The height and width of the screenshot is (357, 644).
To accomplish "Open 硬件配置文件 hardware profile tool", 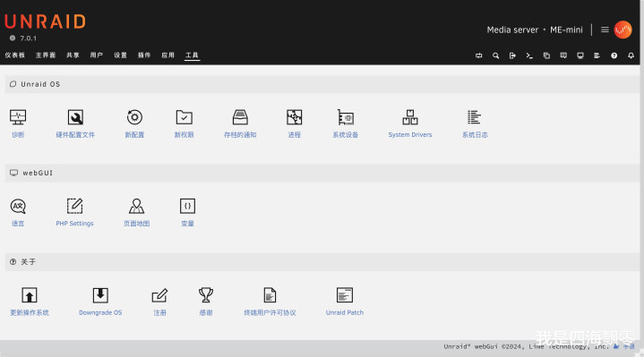I will click(x=75, y=117).
